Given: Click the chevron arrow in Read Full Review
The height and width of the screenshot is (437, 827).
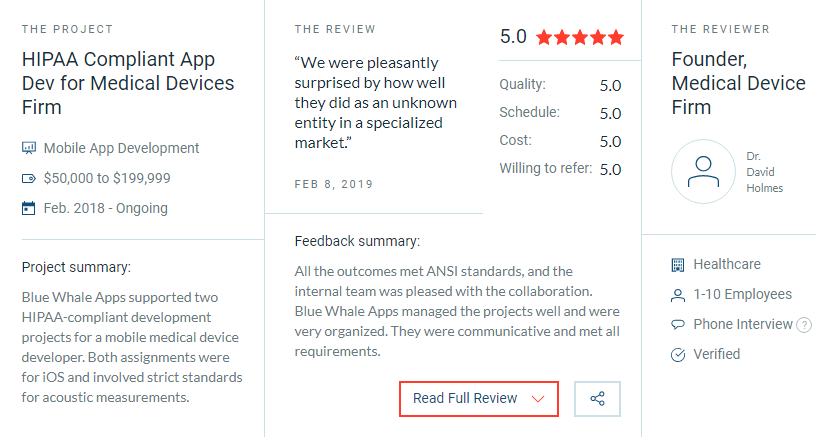Looking at the screenshot, I should click(538, 399).
